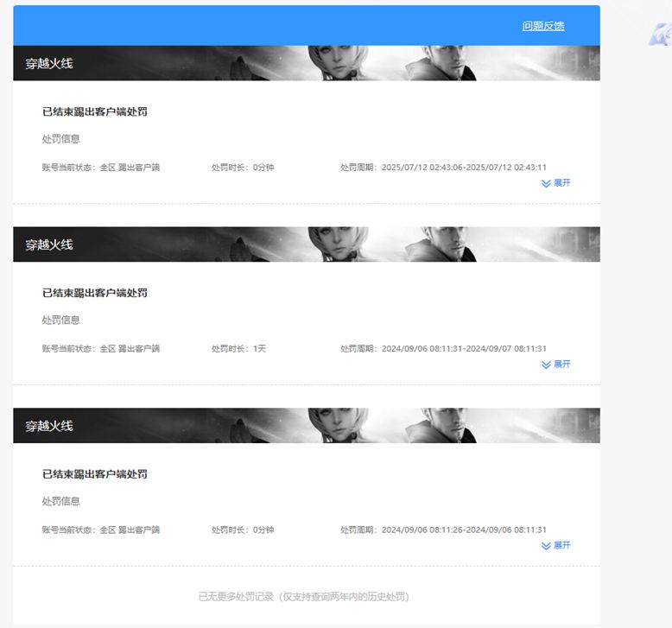The image size is (672, 628).
Task: Click the 账号当前状态 text in the 2025 record
Action: point(101,168)
